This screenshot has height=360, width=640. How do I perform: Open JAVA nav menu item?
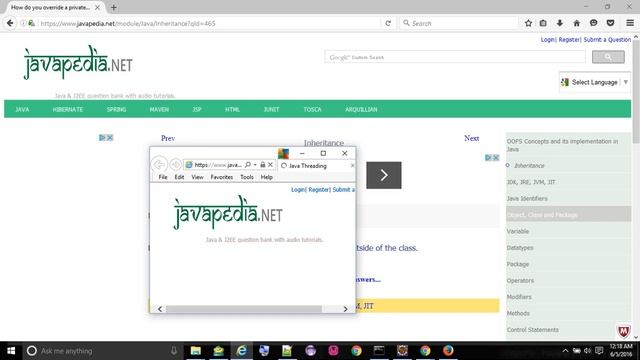click(x=22, y=109)
